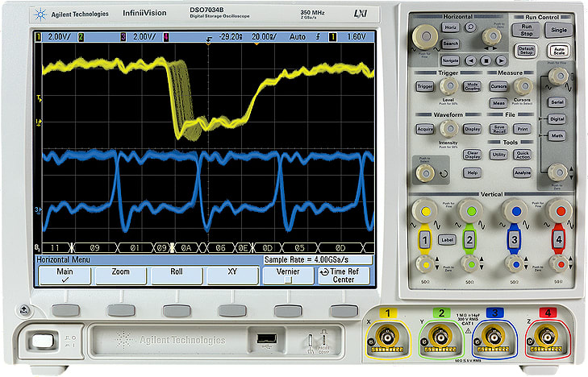Push the waveform Intensity knob
The width and height of the screenshot is (588, 377).
point(448,129)
